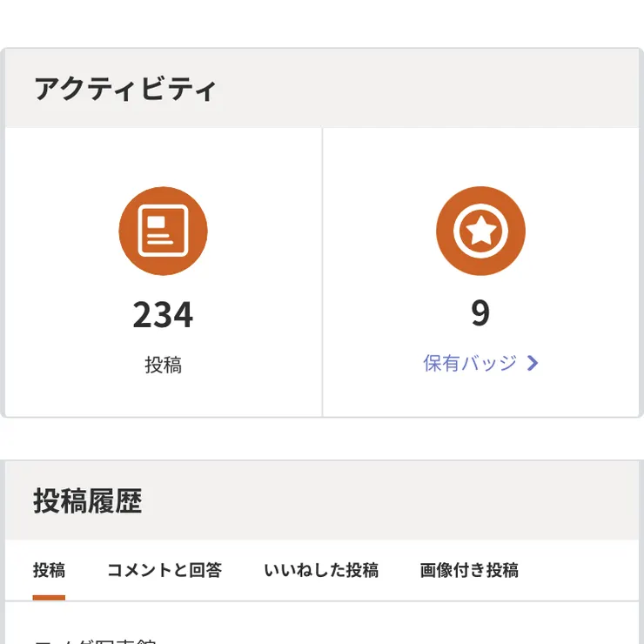Show the 画像付き投稿 tab
This screenshot has height=644, width=644.
469,570
